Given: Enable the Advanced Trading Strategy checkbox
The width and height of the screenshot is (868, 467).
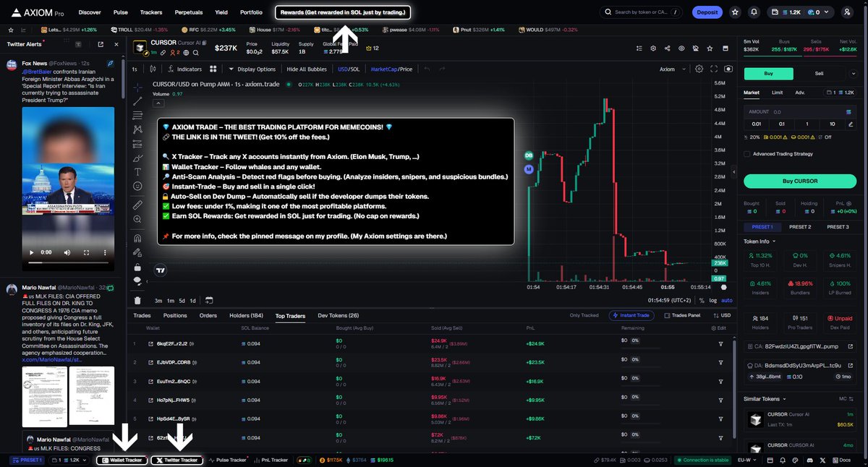Looking at the screenshot, I should point(747,154).
